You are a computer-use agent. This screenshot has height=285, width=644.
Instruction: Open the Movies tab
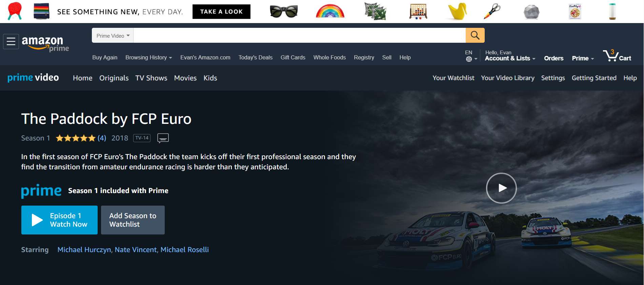point(185,78)
